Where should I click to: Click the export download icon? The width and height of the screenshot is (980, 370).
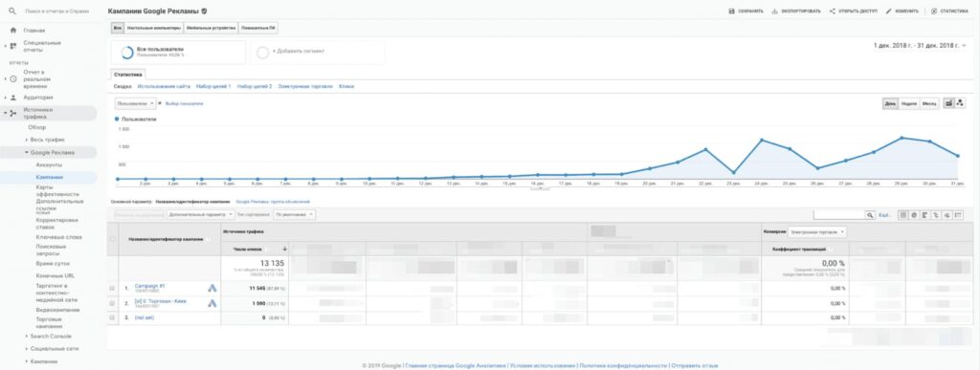click(775, 11)
